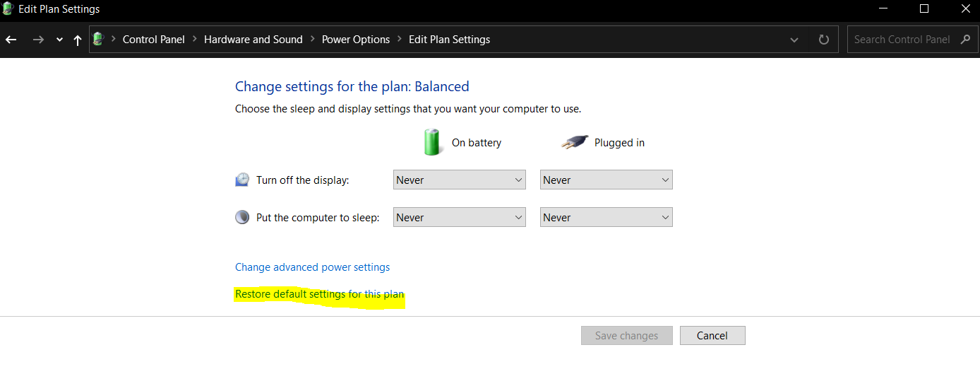Open Change advanced power settings link
980x374 pixels.
[312, 267]
